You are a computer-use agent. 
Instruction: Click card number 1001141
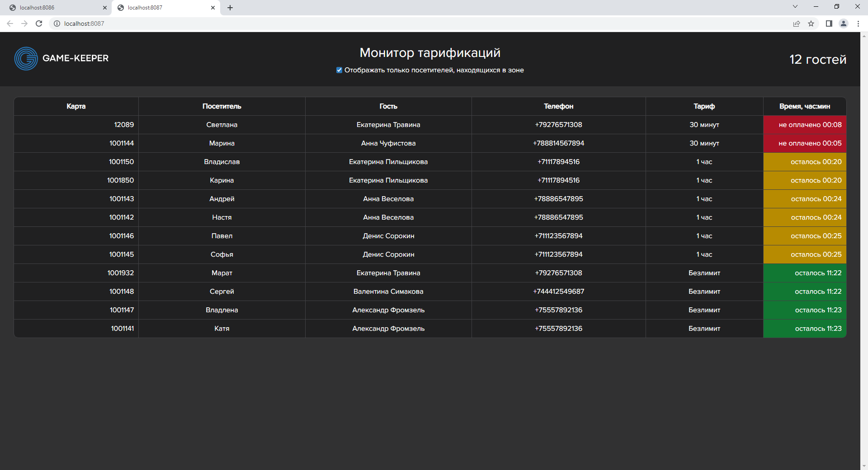[123, 329]
